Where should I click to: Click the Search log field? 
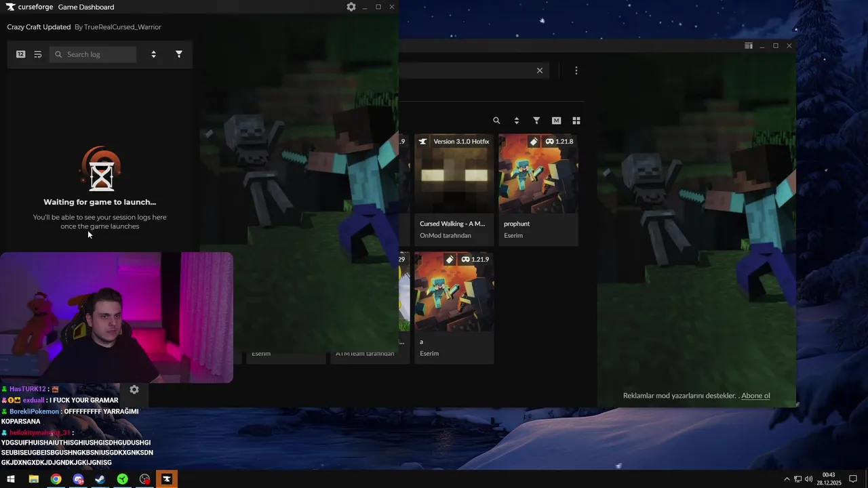point(93,54)
